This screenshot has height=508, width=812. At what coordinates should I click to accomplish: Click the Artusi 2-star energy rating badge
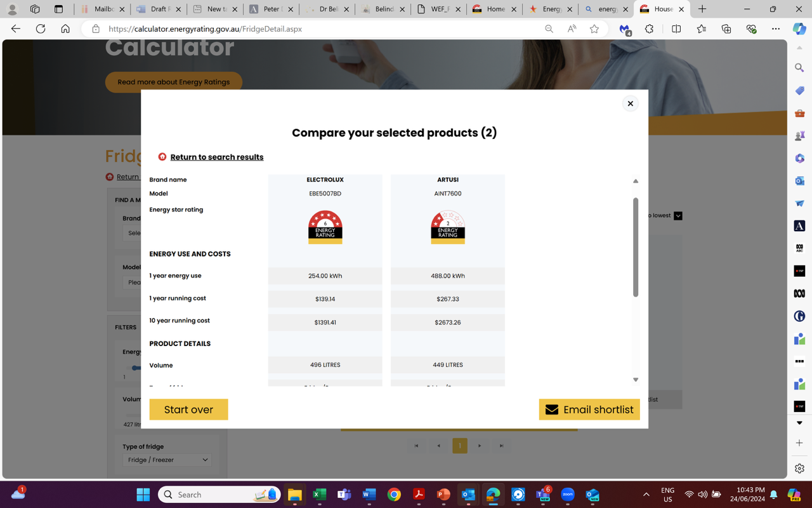(447, 227)
